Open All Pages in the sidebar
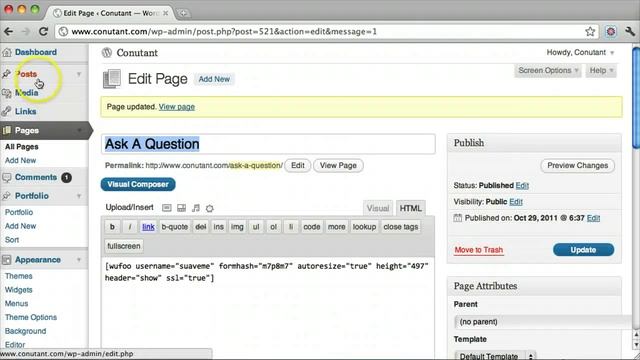The image size is (640, 360). tap(22, 147)
